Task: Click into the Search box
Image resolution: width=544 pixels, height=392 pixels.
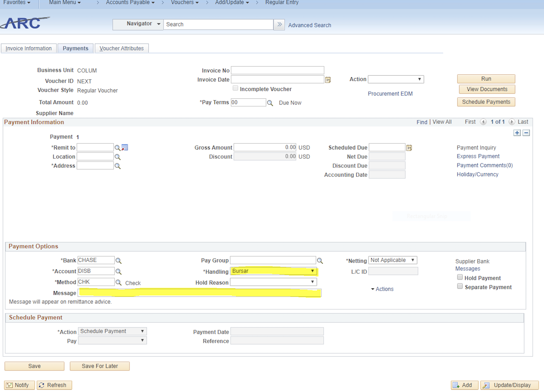Action: point(218,24)
